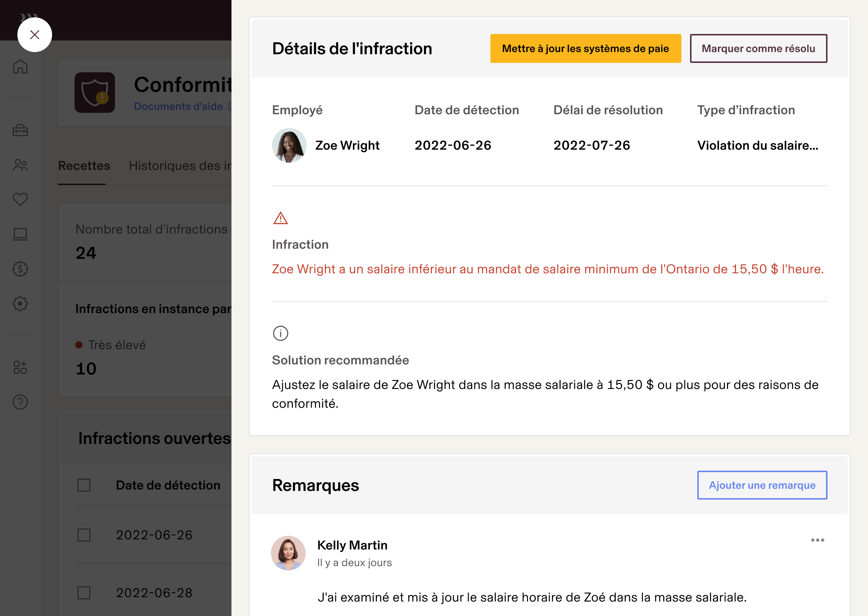Click the red warning triangle above Infraction
This screenshot has width=868, height=616.
pos(280,218)
